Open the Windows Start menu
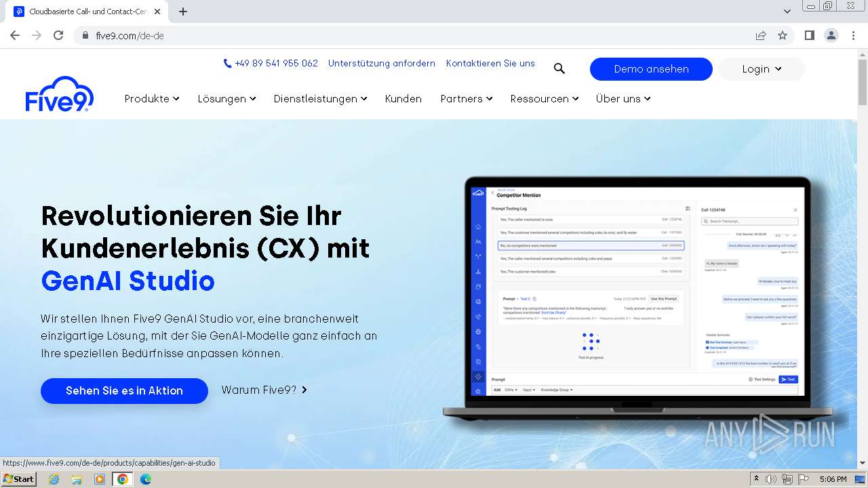This screenshot has width=868, height=488. 19,479
